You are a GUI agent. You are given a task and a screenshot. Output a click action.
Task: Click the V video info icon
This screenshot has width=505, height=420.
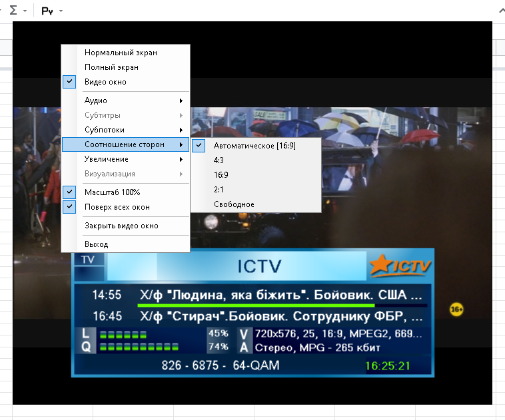tap(244, 333)
